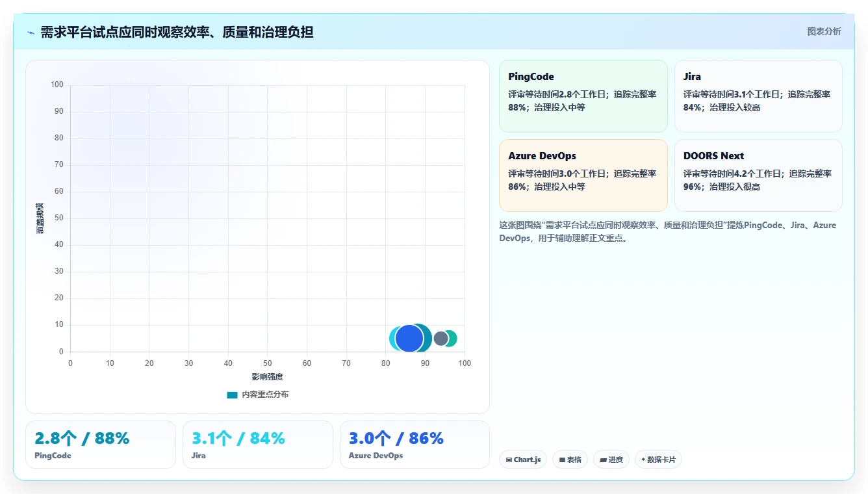Toggle the 内容重点分布 legend color swatch

tap(232, 395)
